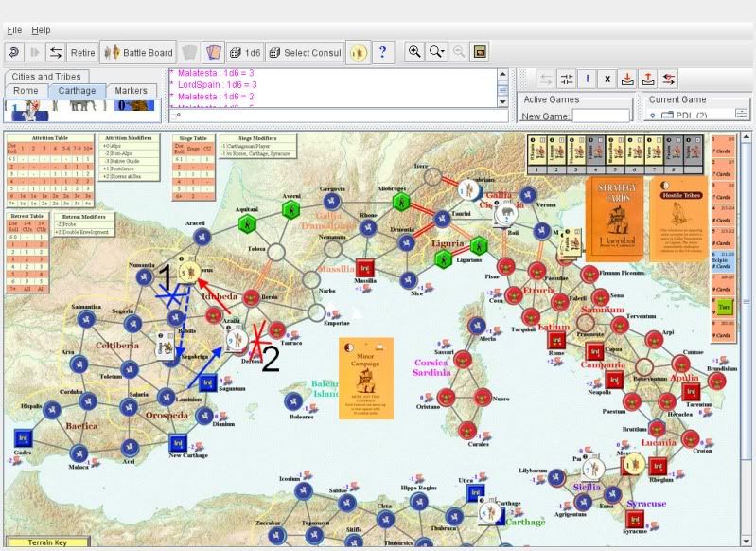Click the Aquitani green tribe hex
This screenshot has width=756, height=551.
pyautogui.click(x=247, y=223)
